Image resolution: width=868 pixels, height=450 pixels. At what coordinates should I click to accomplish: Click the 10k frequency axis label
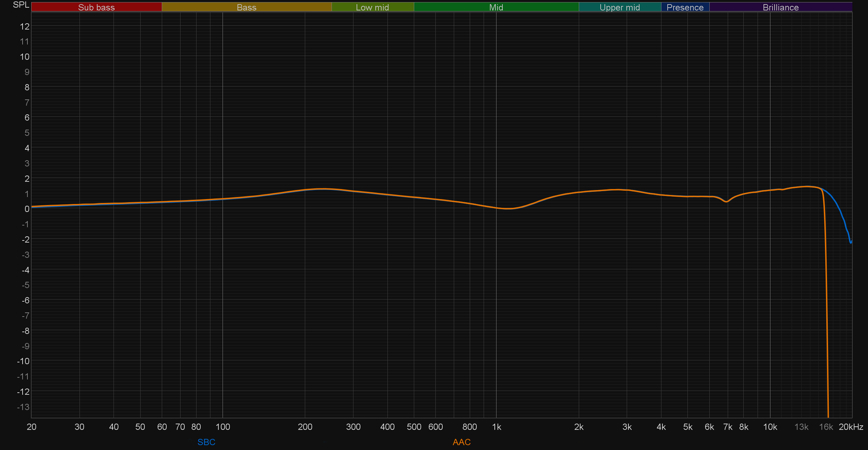click(x=770, y=427)
